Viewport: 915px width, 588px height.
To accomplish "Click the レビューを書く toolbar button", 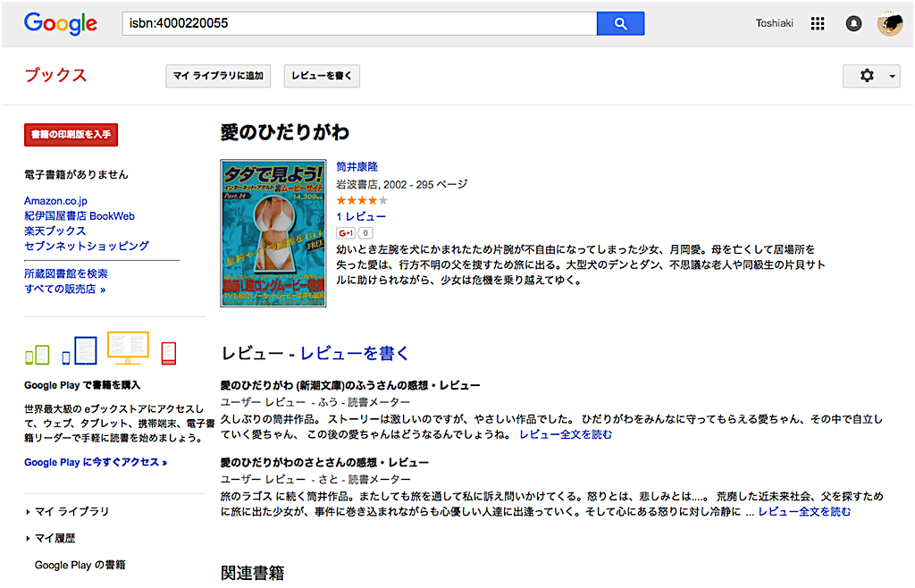I will [x=322, y=76].
